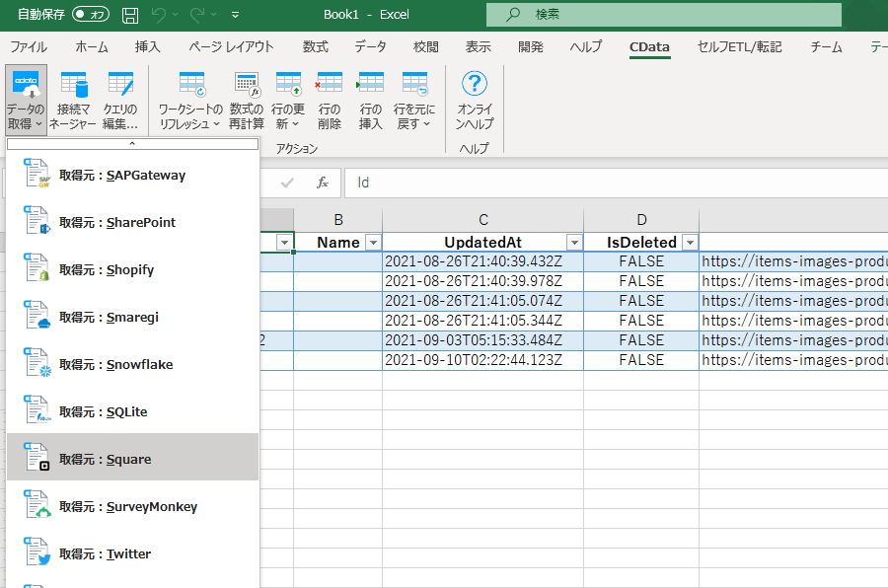Select cell 2021-08-26T21:40:39.978Z
Viewport: 888px width, 588px height.
pos(483,281)
